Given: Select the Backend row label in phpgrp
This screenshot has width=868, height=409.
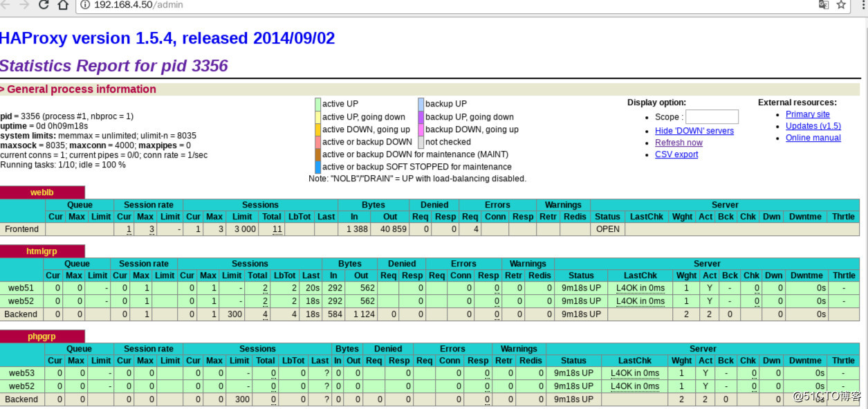Looking at the screenshot, I should [21, 399].
